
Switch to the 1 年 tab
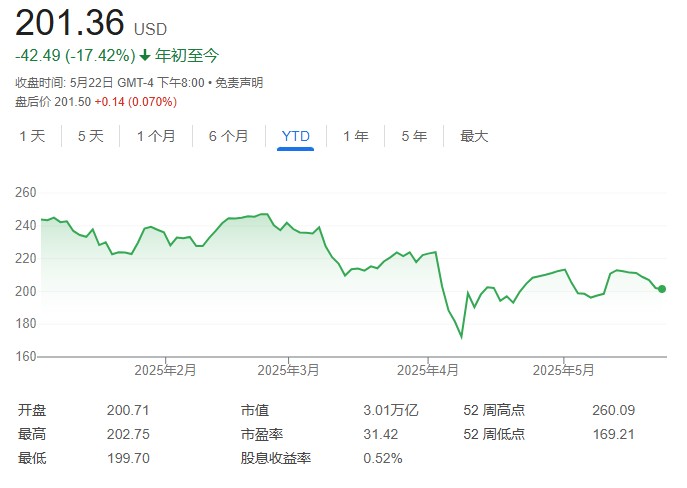355,136
